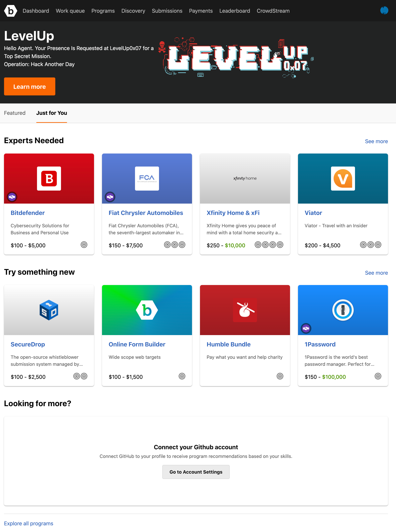
Task: Click See more next to Try something new
Action: 376,273
